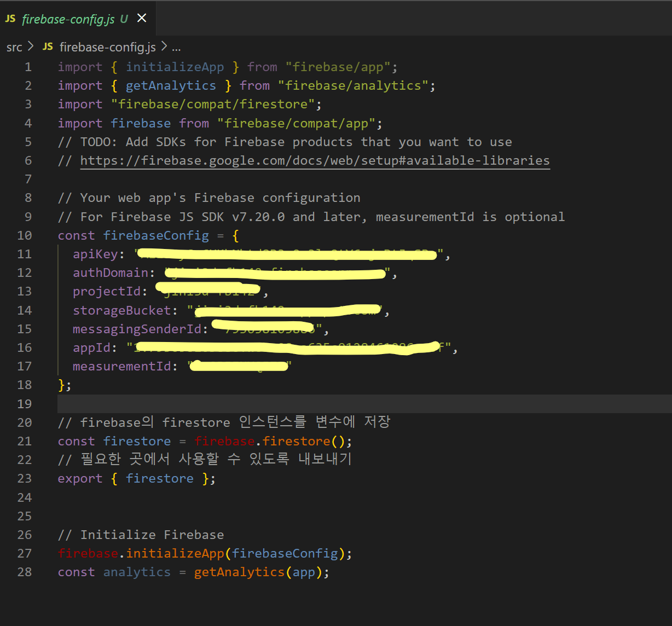
Task: Select line number 24 in the gutter
Action: tap(25, 497)
